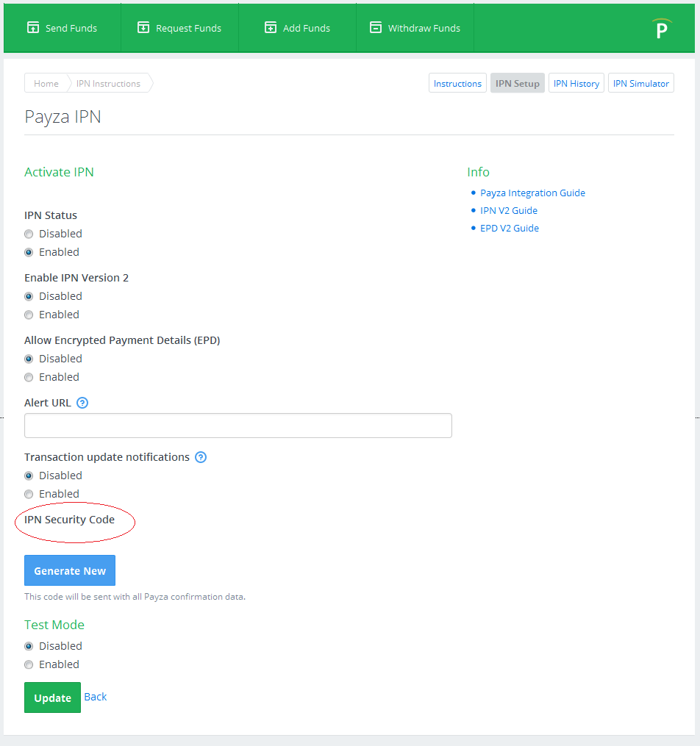Click the Update button
The width and height of the screenshot is (700, 746).
tap(52, 697)
